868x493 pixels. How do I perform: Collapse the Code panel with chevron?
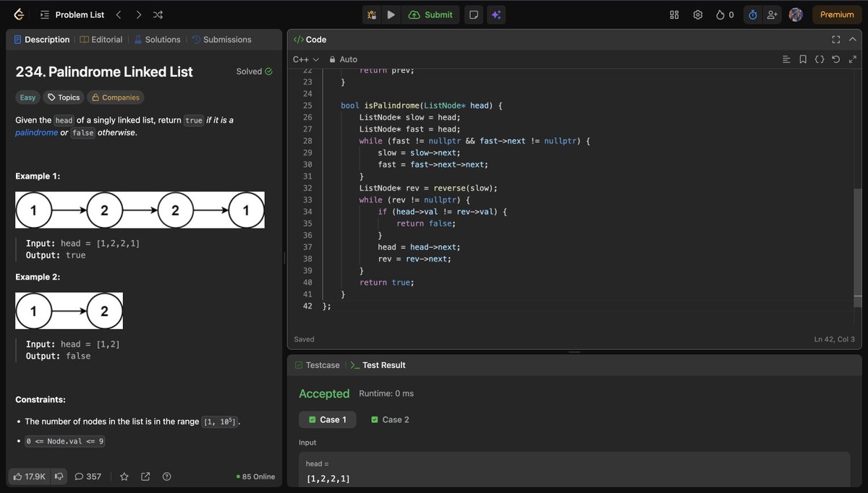coord(853,40)
